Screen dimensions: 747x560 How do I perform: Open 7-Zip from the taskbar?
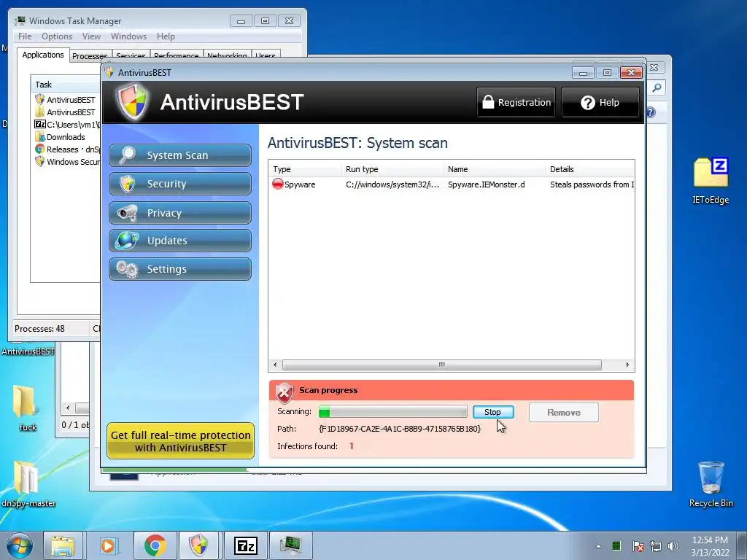coord(245,545)
